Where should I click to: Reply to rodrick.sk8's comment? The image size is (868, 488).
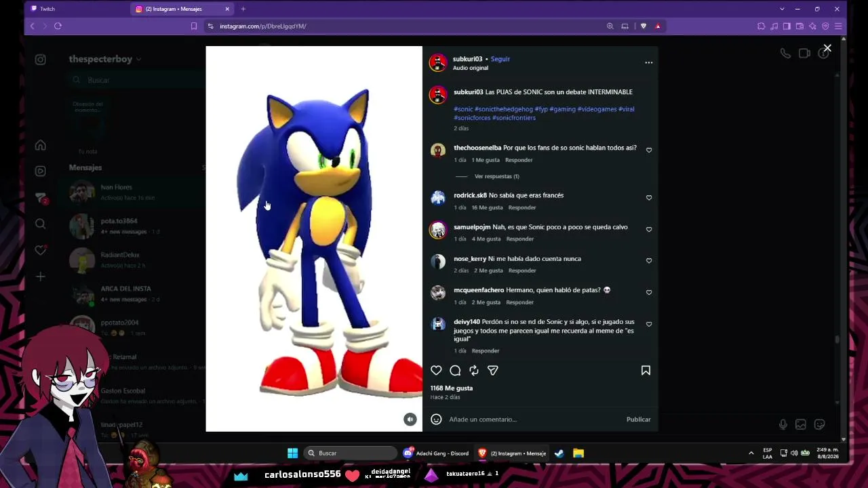522,207
